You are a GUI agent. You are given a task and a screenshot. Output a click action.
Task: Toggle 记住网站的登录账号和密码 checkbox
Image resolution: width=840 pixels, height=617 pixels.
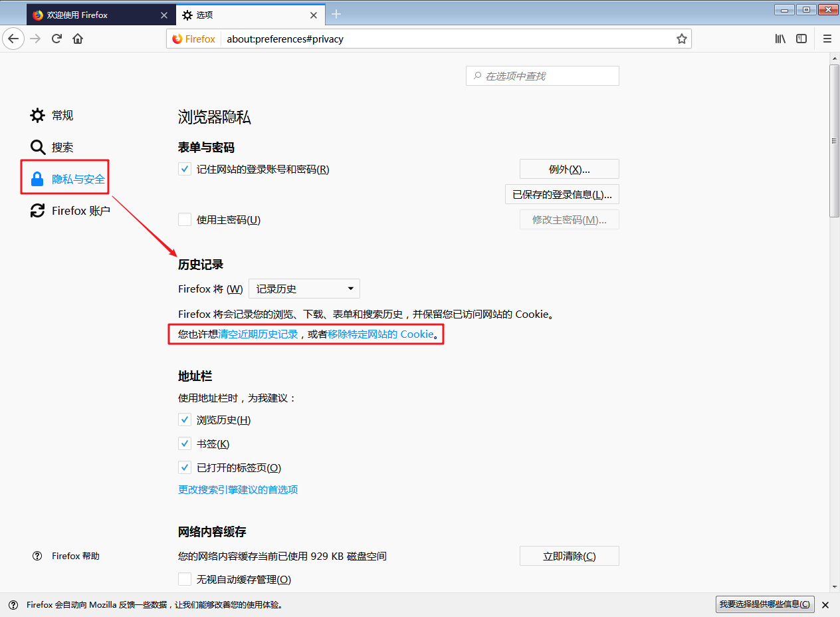185,169
